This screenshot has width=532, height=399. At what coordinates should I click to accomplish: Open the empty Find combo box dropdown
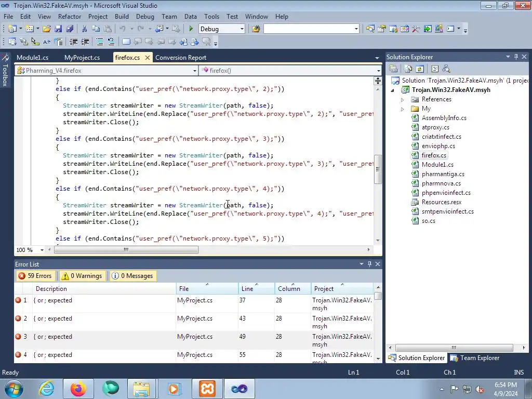[356, 29]
